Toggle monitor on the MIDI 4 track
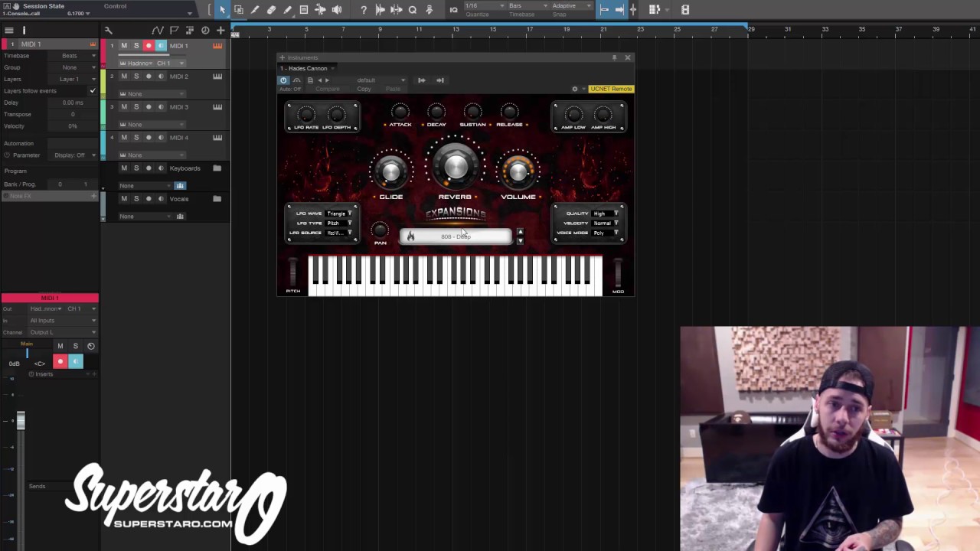Image resolution: width=980 pixels, height=551 pixels. 161,138
